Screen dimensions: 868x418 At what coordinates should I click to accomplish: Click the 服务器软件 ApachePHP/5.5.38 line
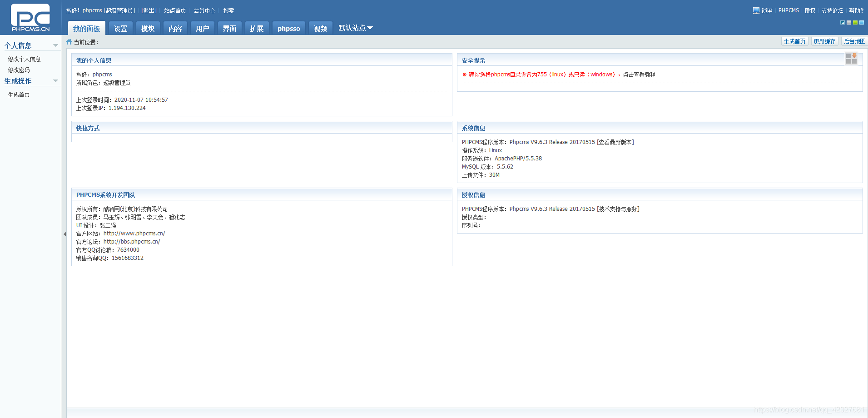click(502, 159)
